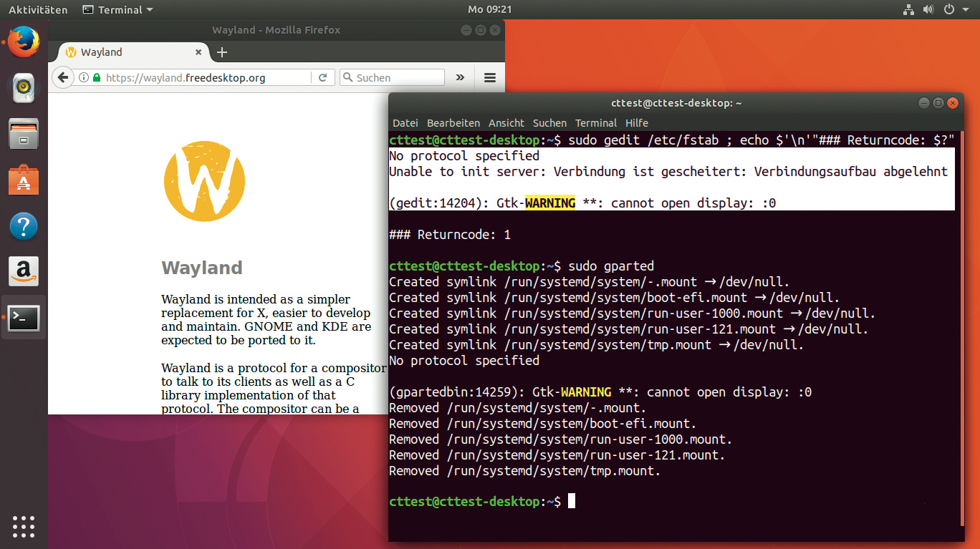Click the sudo gparted command line
The height and width of the screenshot is (549, 980).
coord(522,266)
